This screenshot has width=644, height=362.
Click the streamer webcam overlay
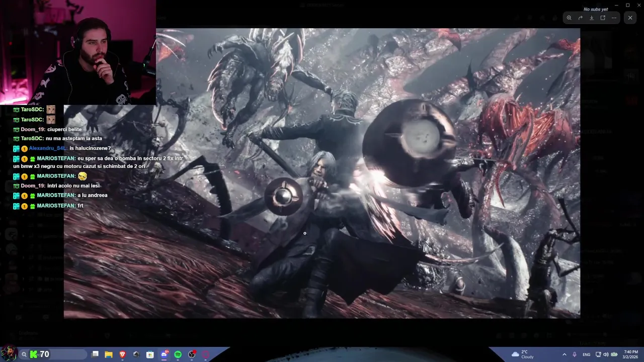[x=78, y=52]
